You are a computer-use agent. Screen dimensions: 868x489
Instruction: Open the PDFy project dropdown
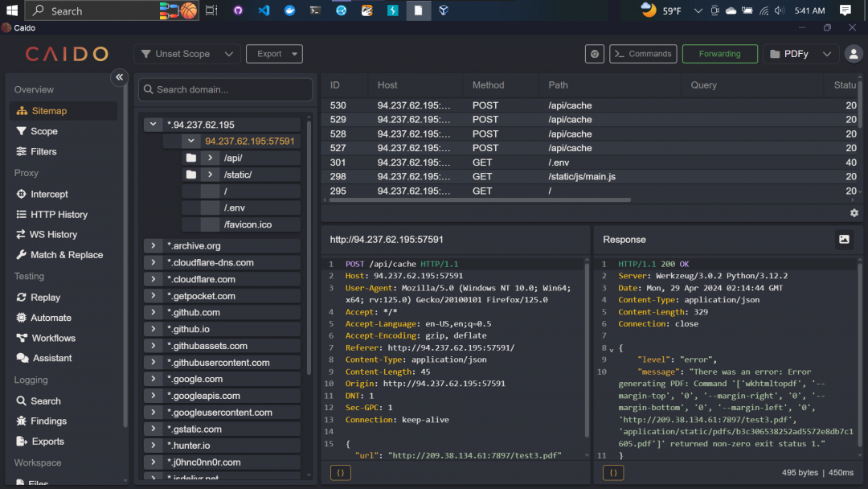click(800, 54)
